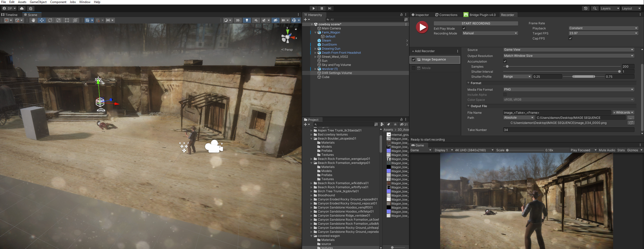Select the Rect transform tool
The height and width of the screenshot is (249, 644).
pyautogui.click(x=66, y=20)
